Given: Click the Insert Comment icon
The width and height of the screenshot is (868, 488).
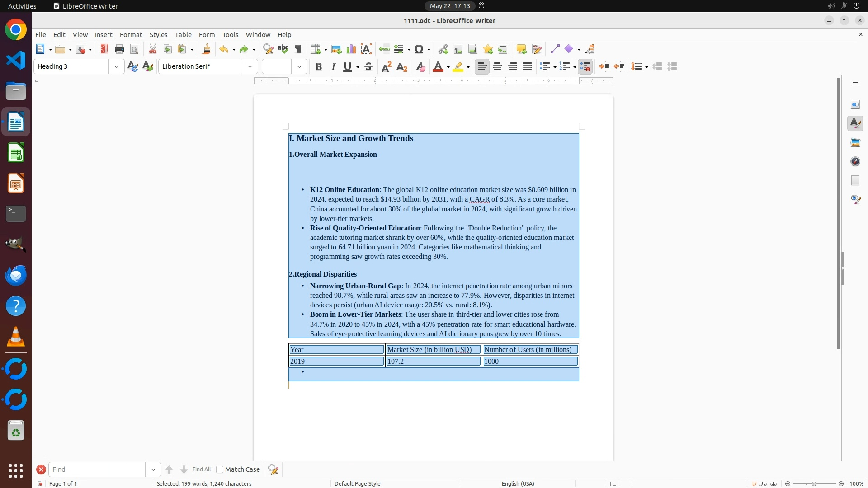Looking at the screenshot, I should 521,49.
